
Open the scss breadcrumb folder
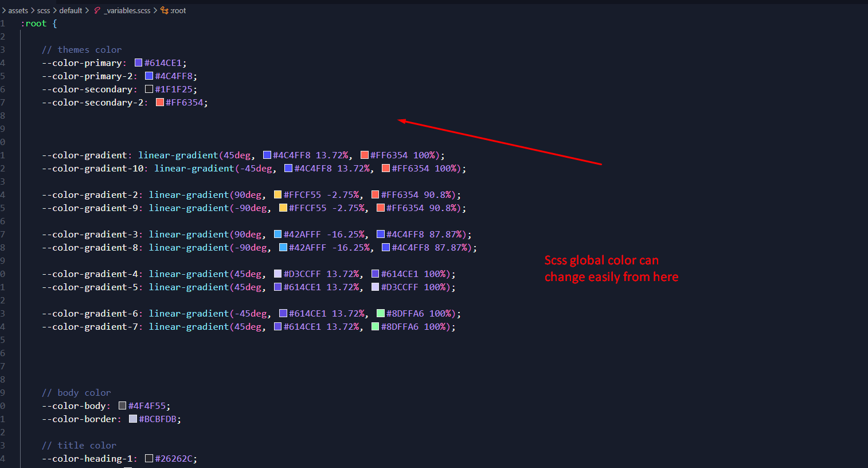point(44,10)
